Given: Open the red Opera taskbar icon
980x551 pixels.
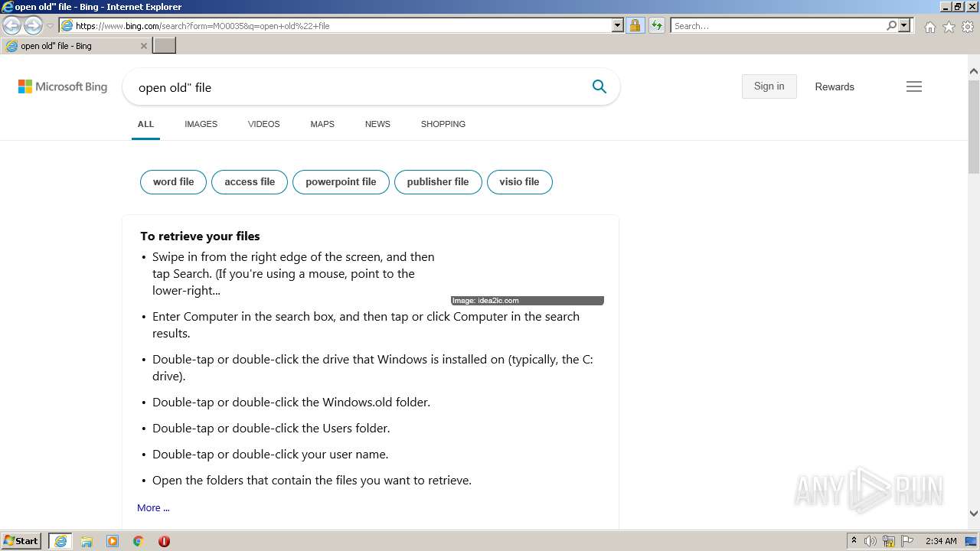Looking at the screenshot, I should (x=164, y=541).
